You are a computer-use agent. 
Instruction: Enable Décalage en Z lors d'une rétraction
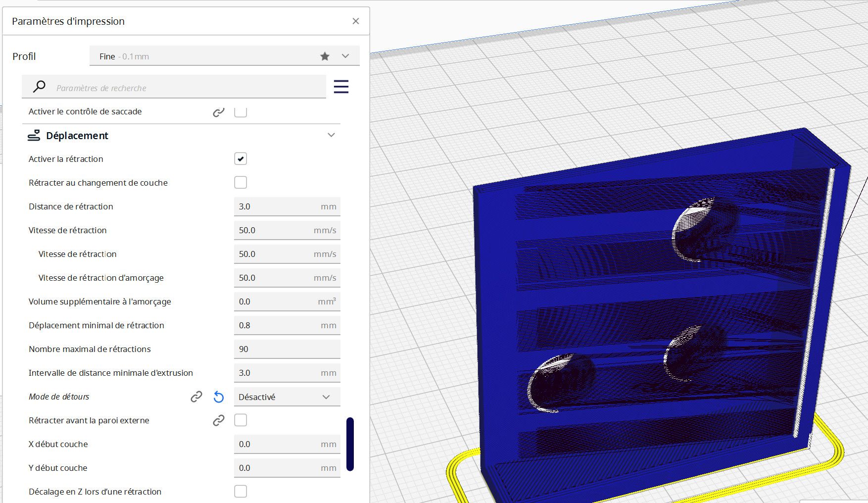pyautogui.click(x=241, y=492)
